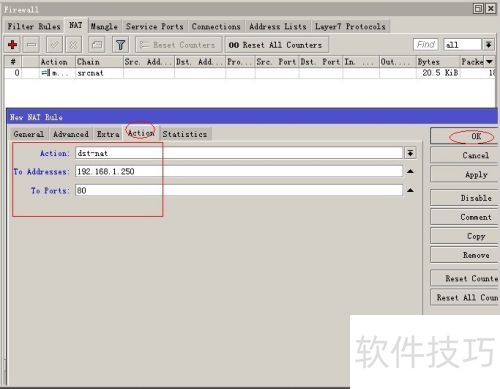Switch to the Filter Rules tab
The width and height of the screenshot is (500, 389).
click(x=34, y=26)
